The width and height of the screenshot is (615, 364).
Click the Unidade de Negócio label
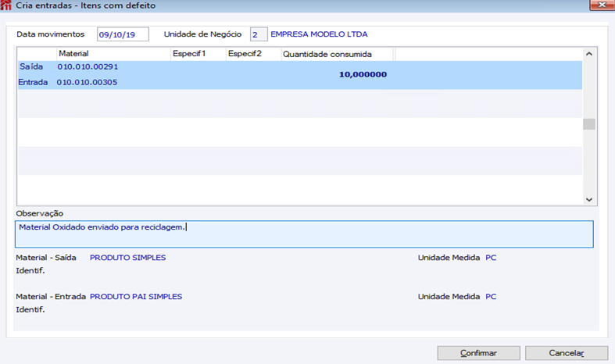[202, 34]
